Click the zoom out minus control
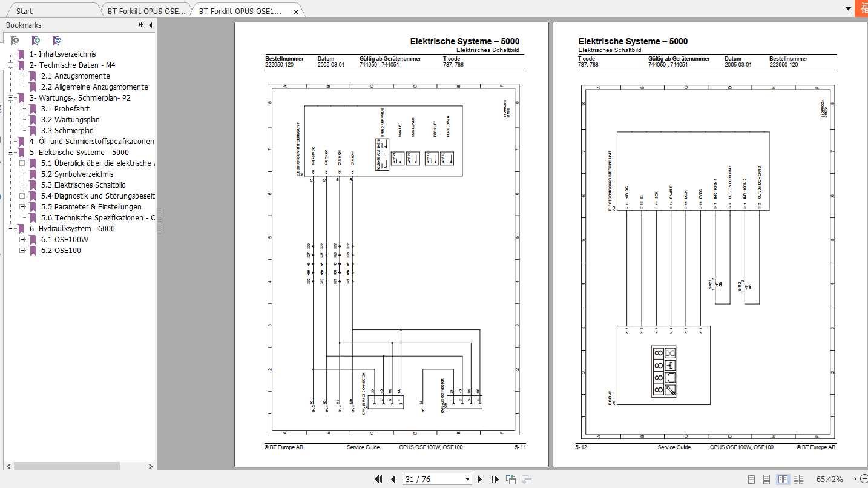 [x=866, y=479]
